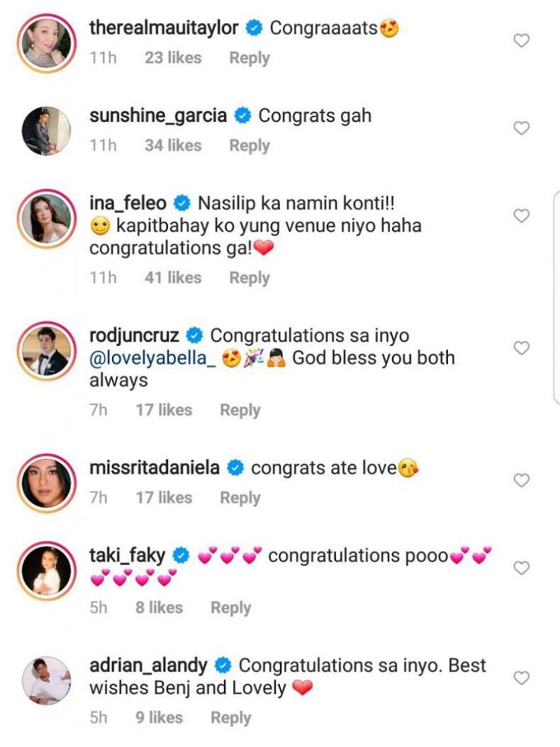Reply to therealmauitaylor's comment
This screenshot has height=747, width=560.
249,57
